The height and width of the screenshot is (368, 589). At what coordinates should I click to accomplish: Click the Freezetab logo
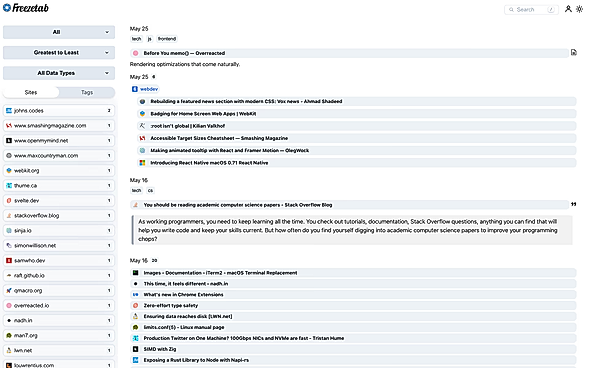26,8
